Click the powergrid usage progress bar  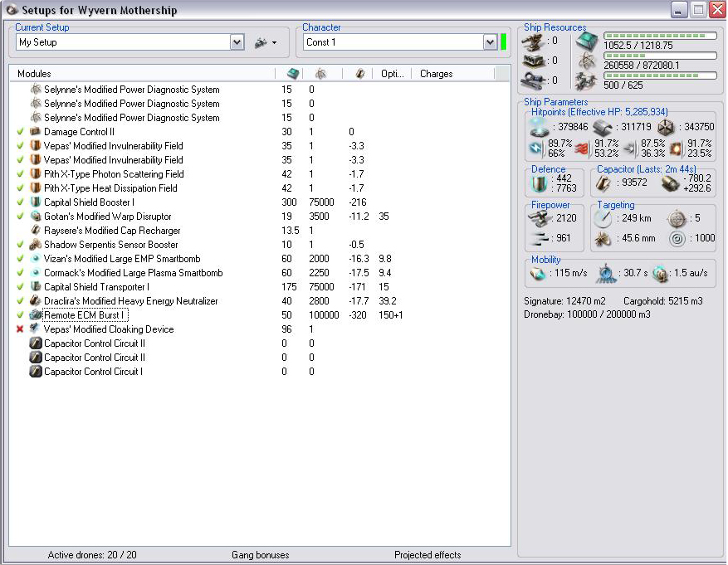click(660, 56)
